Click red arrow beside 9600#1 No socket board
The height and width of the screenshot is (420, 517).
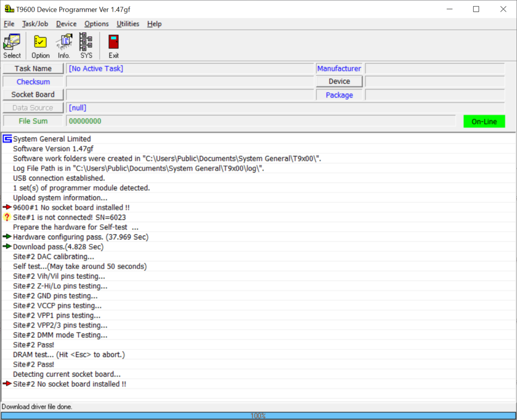coord(7,207)
